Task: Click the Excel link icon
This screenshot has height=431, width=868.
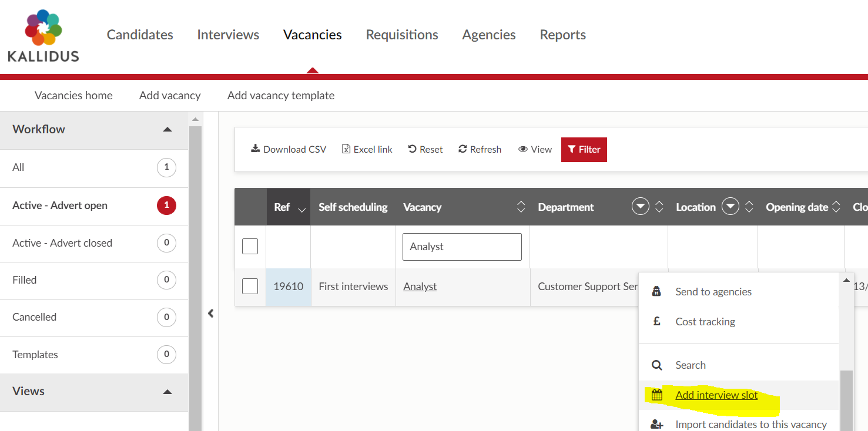Action: coord(346,149)
